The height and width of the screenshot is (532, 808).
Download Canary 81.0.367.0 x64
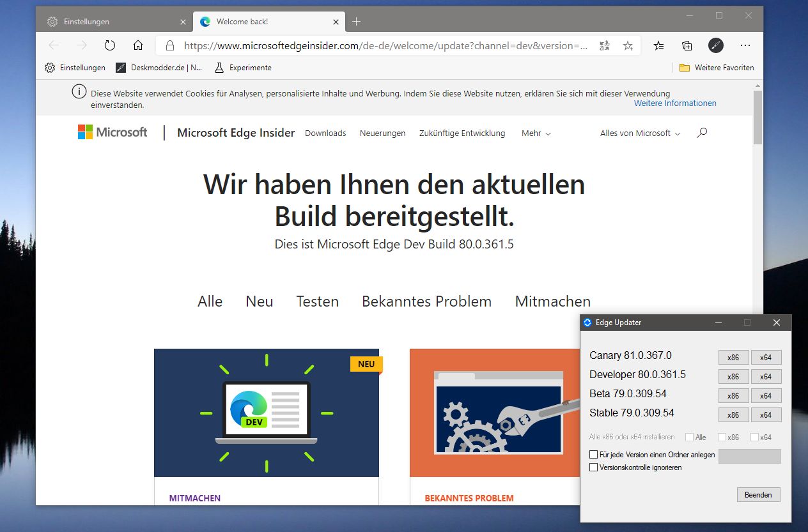(x=766, y=358)
